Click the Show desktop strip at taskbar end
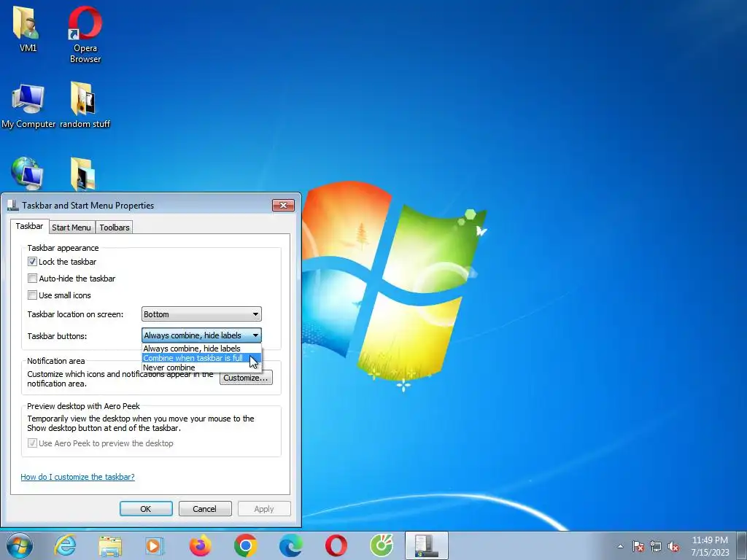This screenshot has width=747, height=560. [743, 545]
